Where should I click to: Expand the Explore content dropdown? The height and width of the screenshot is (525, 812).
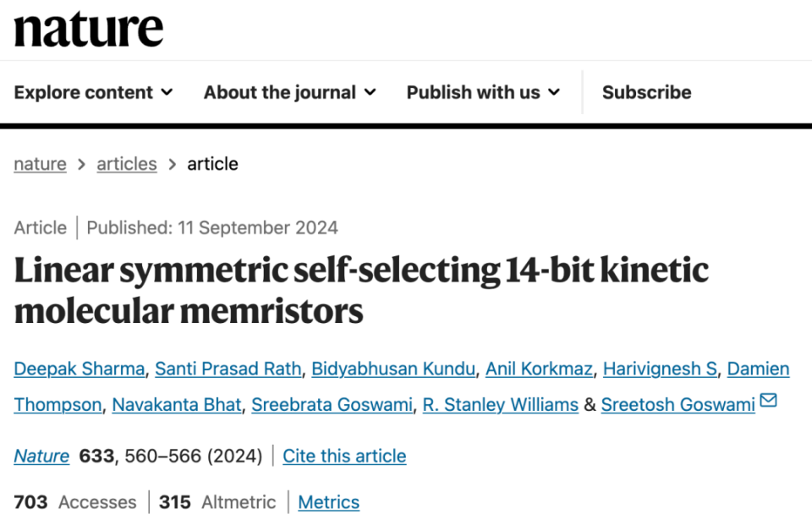click(93, 92)
